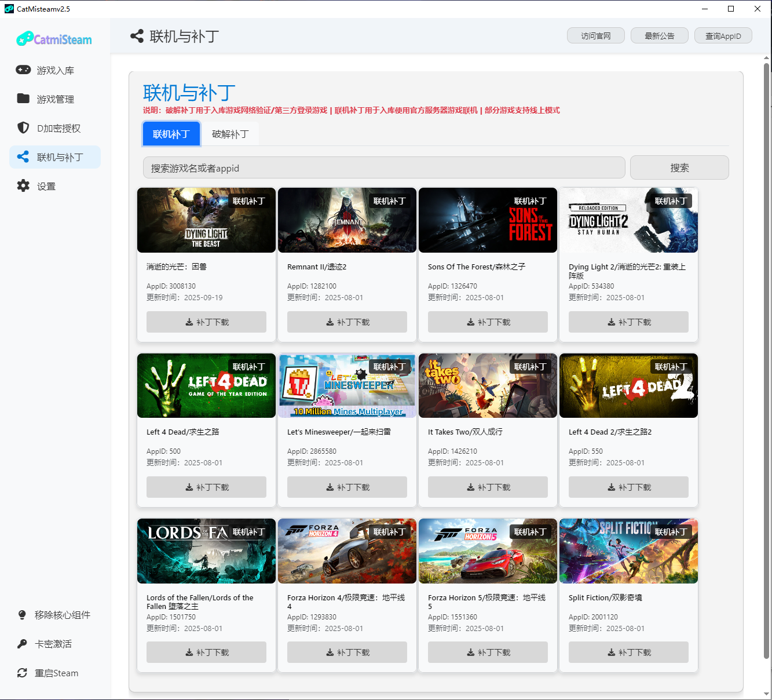Click the gear icon beside 设置
This screenshot has width=772, height=700.
coord(23,185)
